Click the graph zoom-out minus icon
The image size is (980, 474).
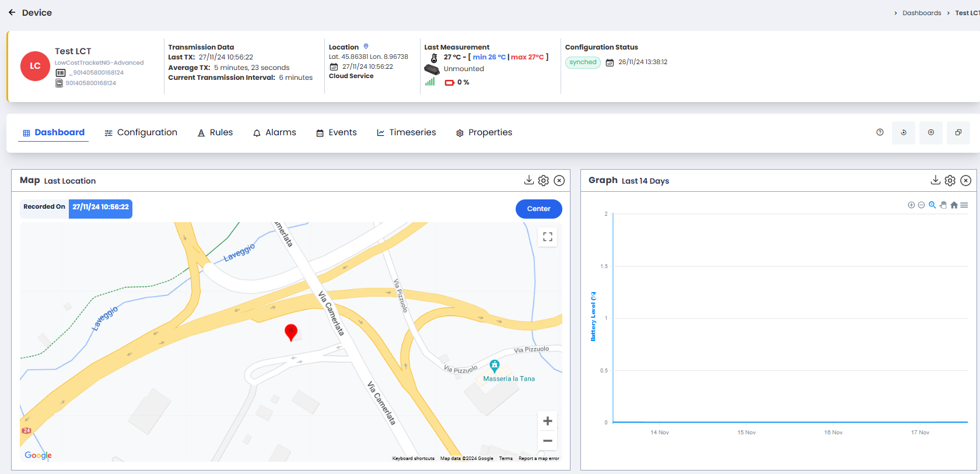pyautogui.click(x=921, y=205)
